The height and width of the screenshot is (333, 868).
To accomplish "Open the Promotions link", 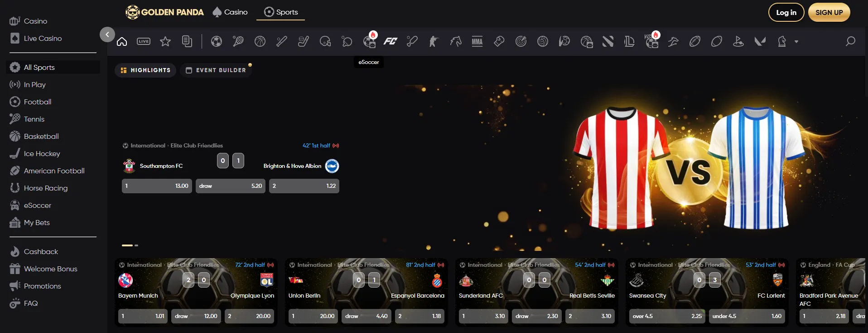I will click(53, 286).
